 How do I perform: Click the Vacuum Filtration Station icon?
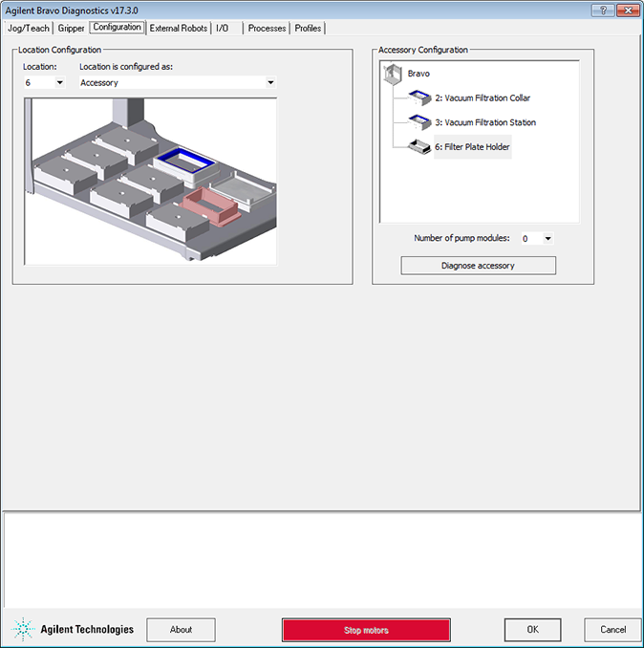tap(419, 122)
